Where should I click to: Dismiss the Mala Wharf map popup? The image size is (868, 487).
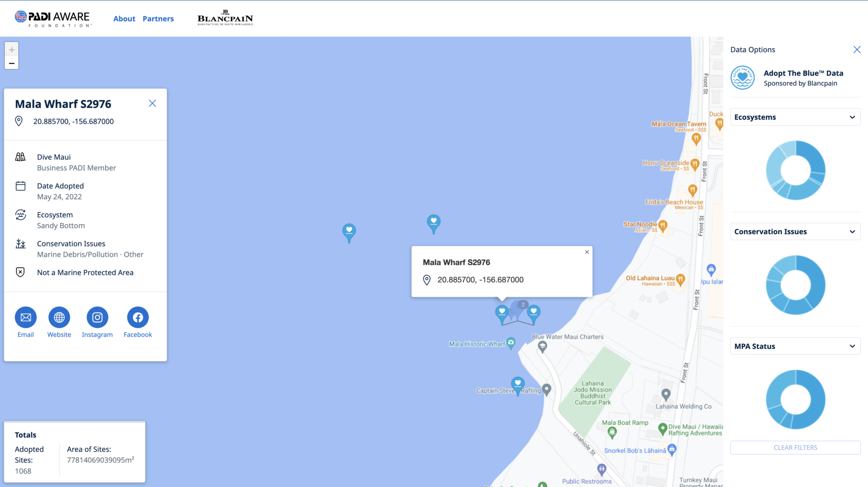(587, 252)
